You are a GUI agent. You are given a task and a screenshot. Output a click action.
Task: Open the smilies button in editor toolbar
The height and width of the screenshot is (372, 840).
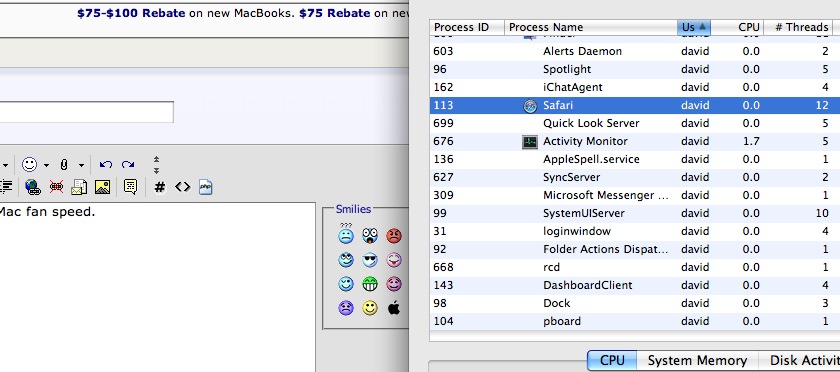29,165
